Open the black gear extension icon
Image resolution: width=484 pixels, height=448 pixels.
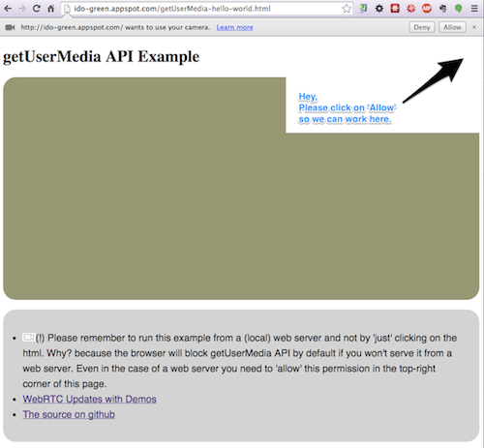point(379,9)
